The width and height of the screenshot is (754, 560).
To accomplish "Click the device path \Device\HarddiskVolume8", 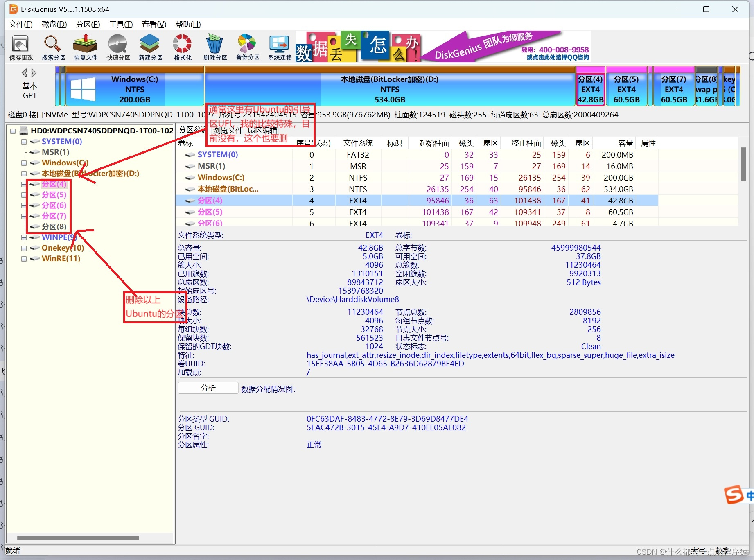I will (x=352, y=300).
